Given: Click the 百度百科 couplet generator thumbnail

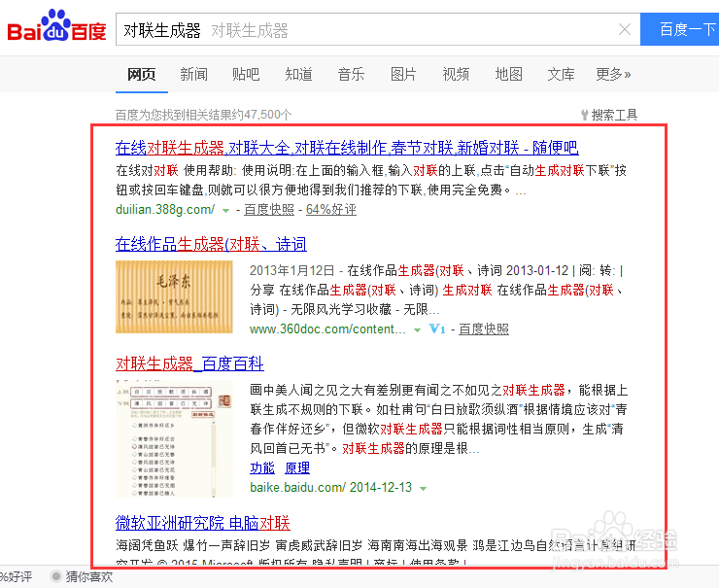Looking at the screenshot, I should click(x=174, y=439).
